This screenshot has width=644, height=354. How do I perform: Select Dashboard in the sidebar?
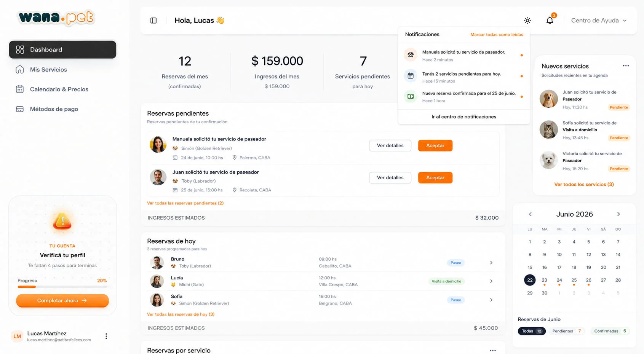62,49
